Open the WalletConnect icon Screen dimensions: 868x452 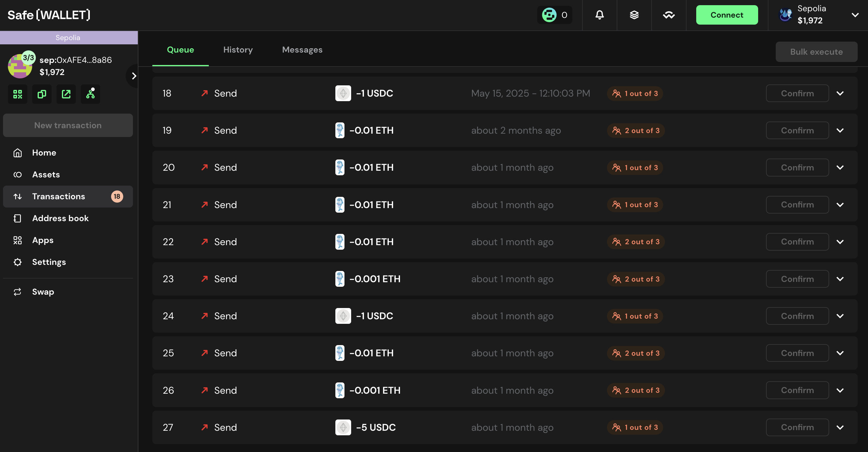tap(669, 15)
